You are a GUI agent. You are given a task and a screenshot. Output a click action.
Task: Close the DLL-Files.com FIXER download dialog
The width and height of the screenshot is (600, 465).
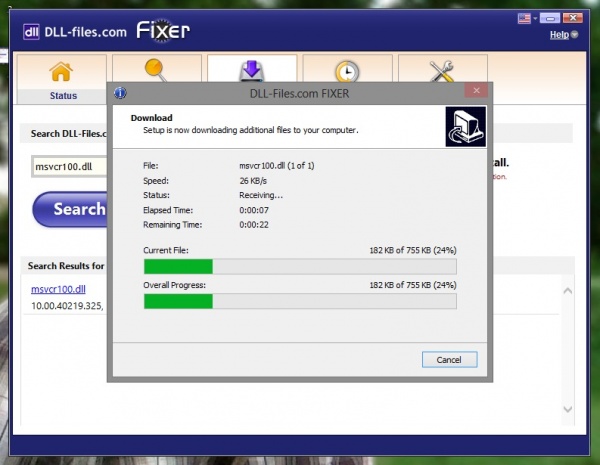[476, 90]
